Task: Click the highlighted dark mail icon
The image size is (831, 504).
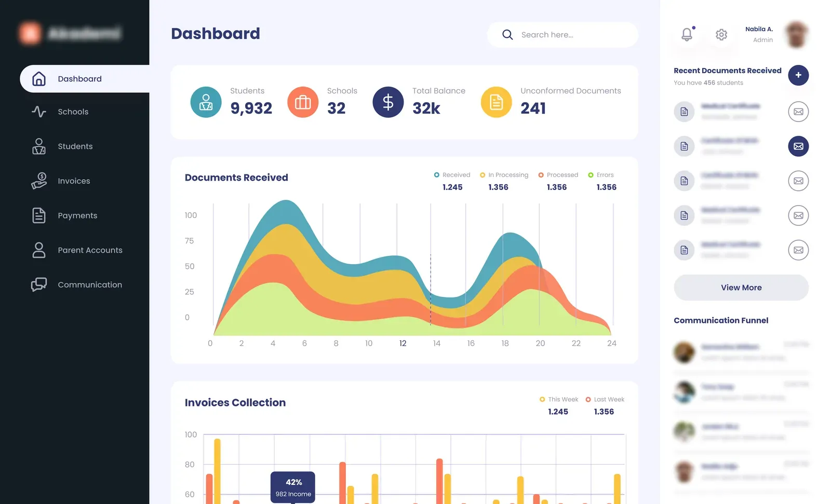Action: point(798,146)
